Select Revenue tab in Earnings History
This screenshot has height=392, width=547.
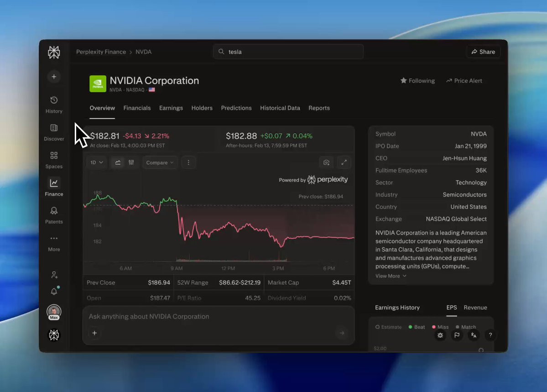(475, 308)
